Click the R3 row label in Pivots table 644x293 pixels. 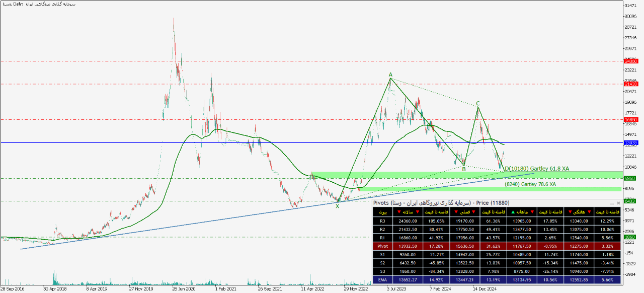pos(383,221)
